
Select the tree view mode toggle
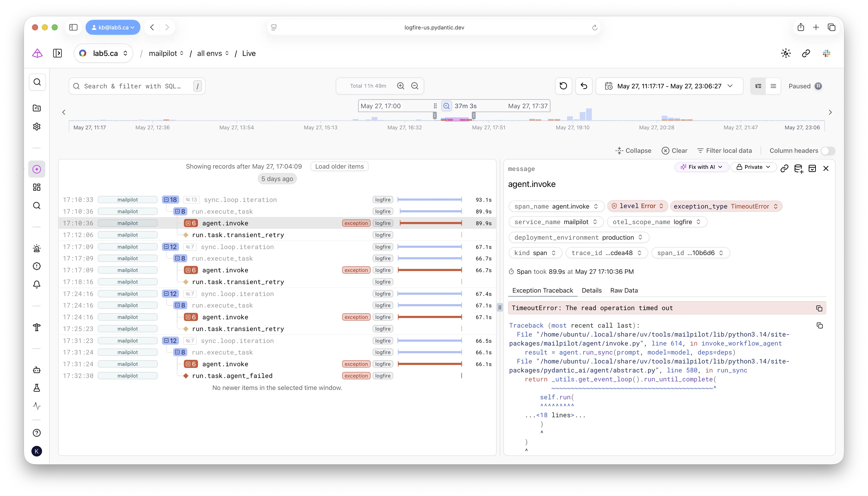tap(758, 86)
